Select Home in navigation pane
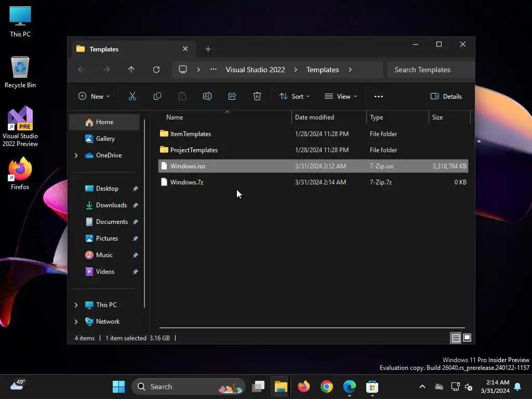The image size is (532, 399). coord(104,122)
